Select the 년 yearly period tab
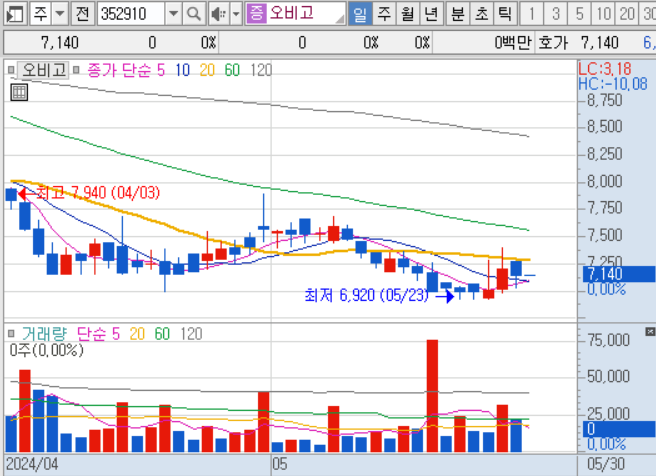This screenshot has height=476, width=656. (431, 14)
